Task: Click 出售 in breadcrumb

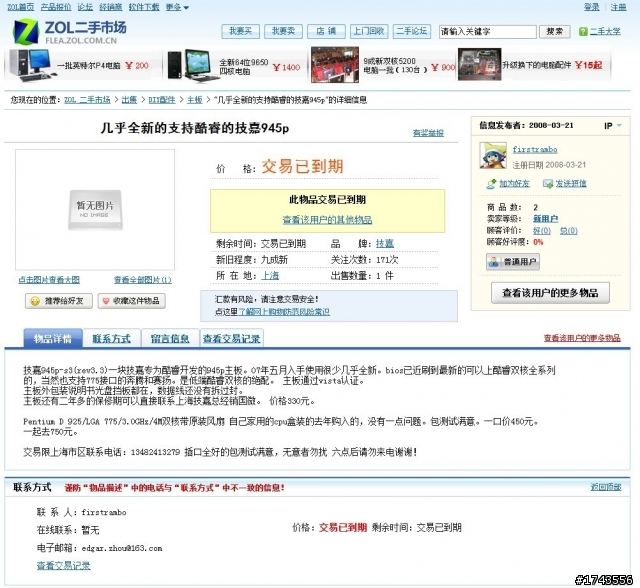Action: coord(129,100)
